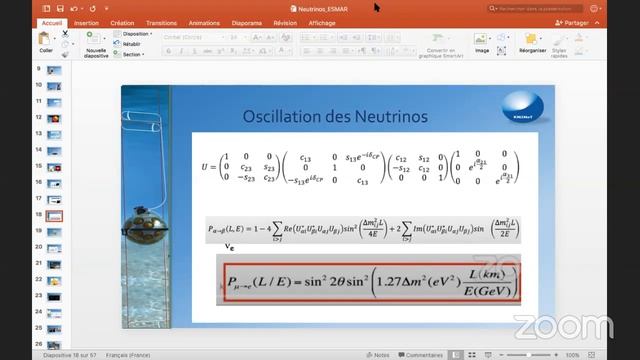Open the Commentaires pane
Screen dimensions: 640x360
point(420,355)
